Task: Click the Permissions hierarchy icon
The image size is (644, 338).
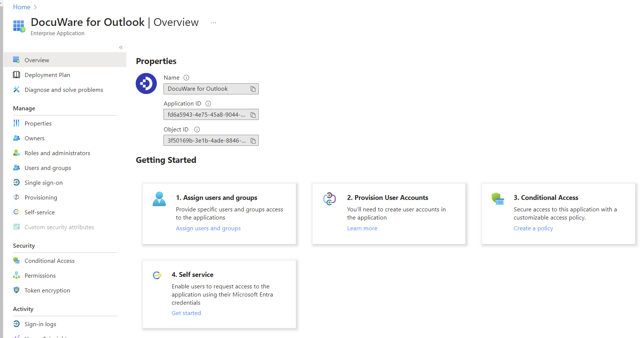Action: pos(16,275)
